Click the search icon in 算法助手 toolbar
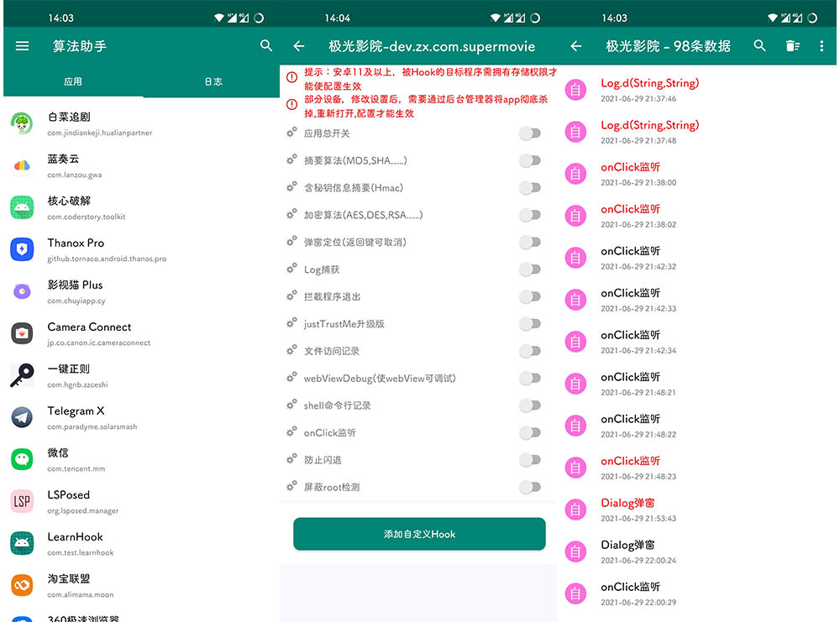This screenshot has width=840, height=622. (x=266, y=46)
